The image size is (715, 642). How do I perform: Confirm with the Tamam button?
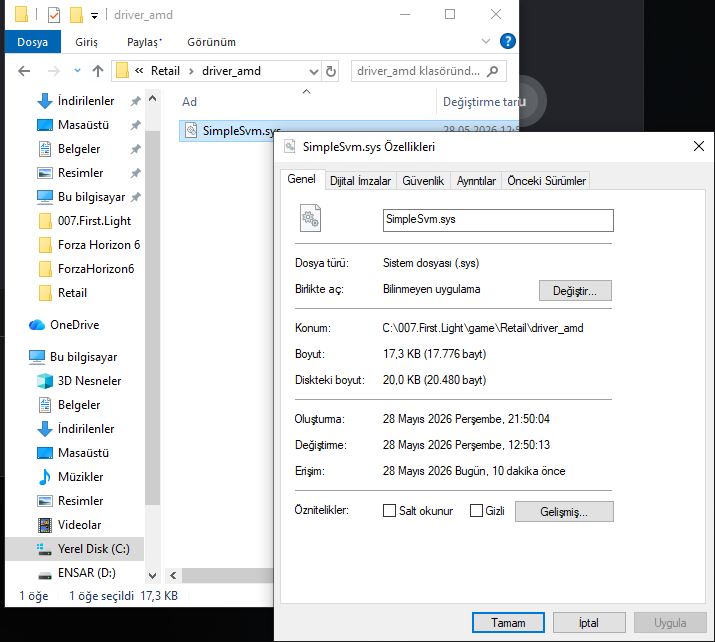pyautogui.click(x=508, y=623)
